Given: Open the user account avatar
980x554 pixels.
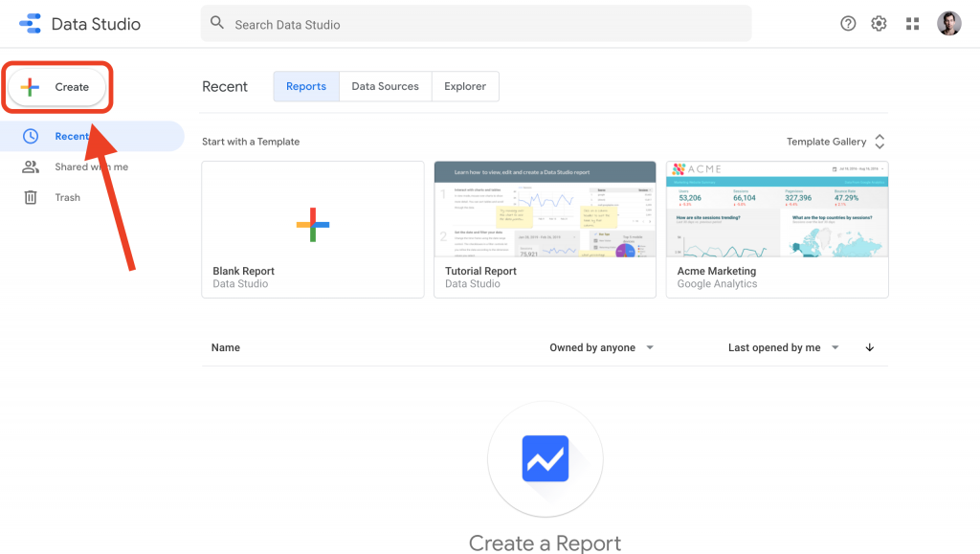Looking at the screenshot, I should click(x=948, y=24).
